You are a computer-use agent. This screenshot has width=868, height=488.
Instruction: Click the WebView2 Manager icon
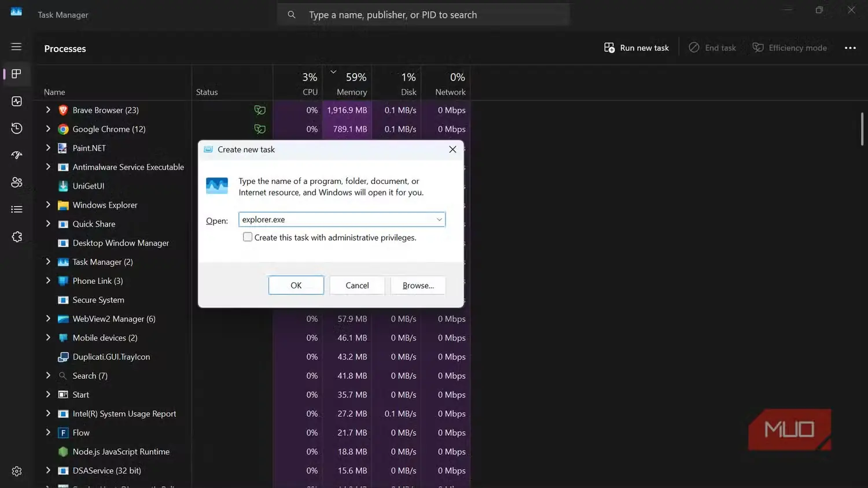tap(63, 319)
